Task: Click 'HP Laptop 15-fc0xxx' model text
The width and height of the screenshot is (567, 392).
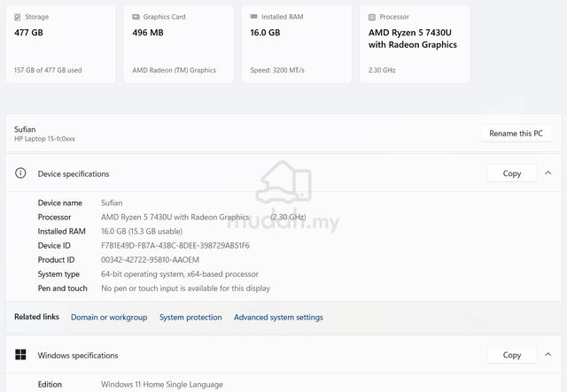Action: tap(45, 139)
